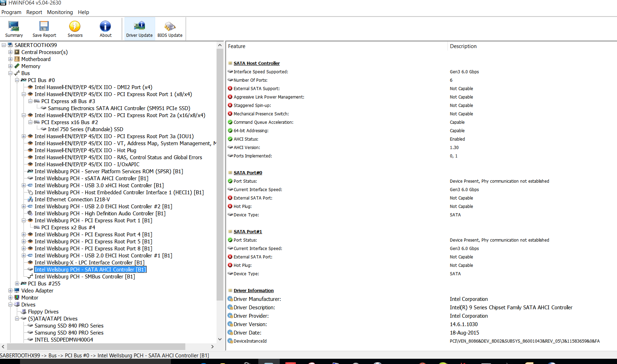Screen dimensions: 617x364
Task: Click Driver Version value 14.6.1.1030
Action: tap(464, 324)
